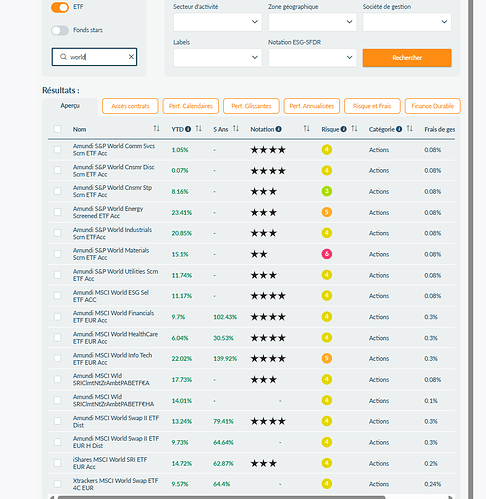Check the Amundi MSCI World Info Tech row

tap(58, 358)
